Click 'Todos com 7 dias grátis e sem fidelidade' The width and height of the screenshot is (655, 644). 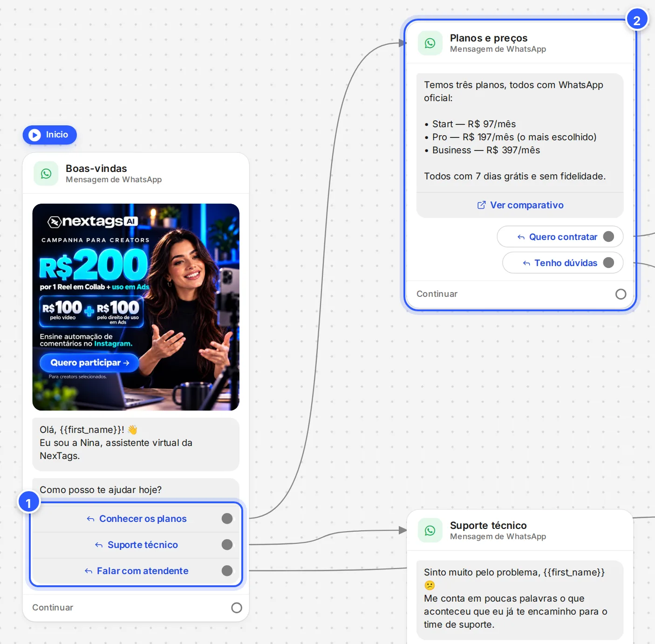(x=515, y=176)
